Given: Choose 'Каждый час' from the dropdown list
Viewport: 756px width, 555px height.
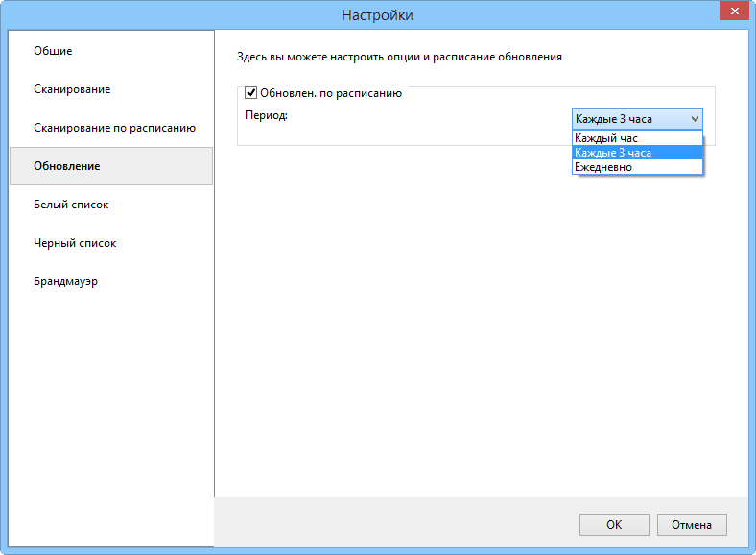Looking at the screenshot, I should point(606,138).
